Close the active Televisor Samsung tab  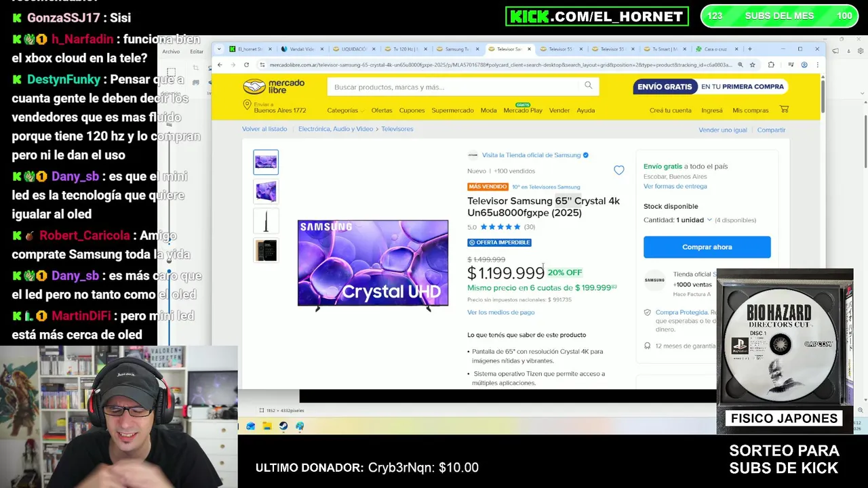click(529, 49)
